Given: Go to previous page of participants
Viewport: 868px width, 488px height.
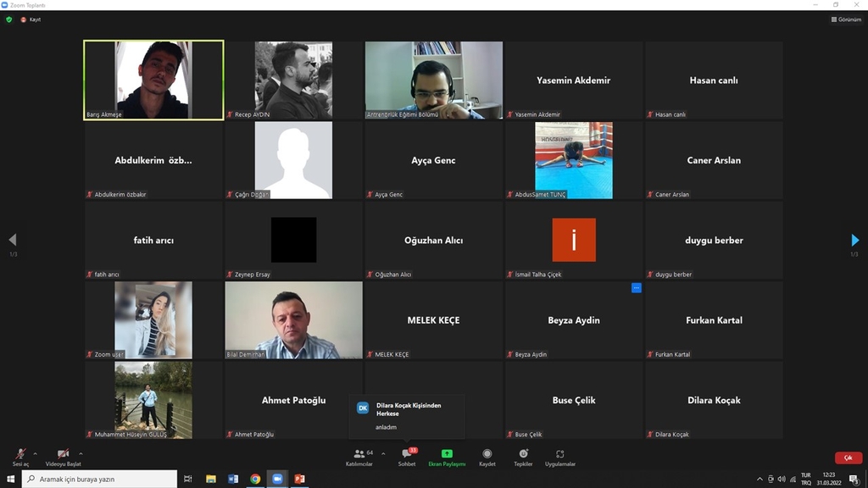Looking at the screenshot, I should tap(12, 241).
